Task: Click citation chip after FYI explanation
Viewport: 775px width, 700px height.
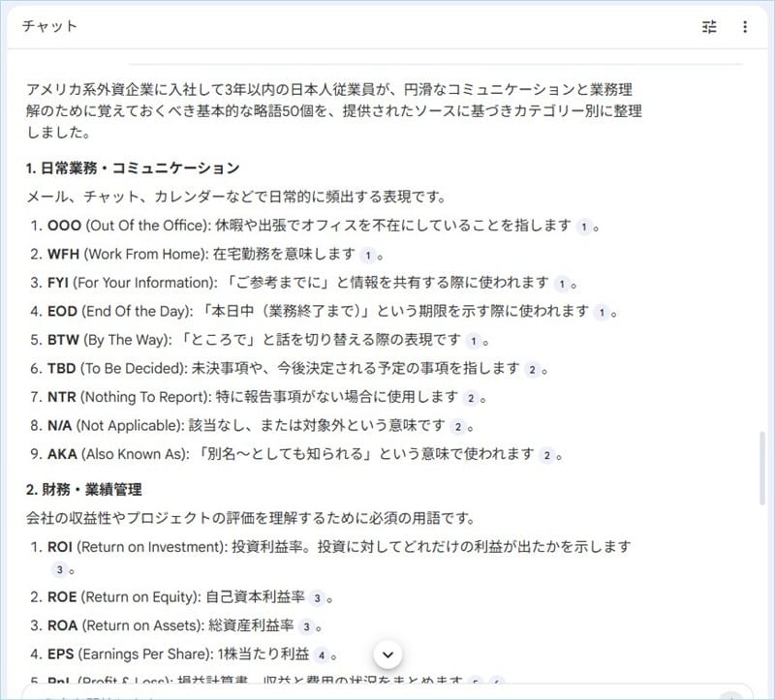Action: pos(561,284)
